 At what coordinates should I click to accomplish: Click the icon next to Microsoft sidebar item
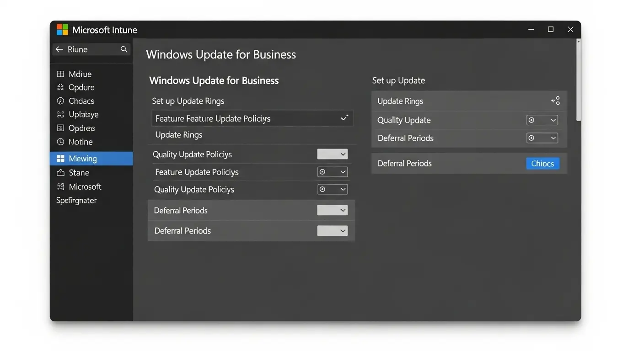[x=60, y=186]
